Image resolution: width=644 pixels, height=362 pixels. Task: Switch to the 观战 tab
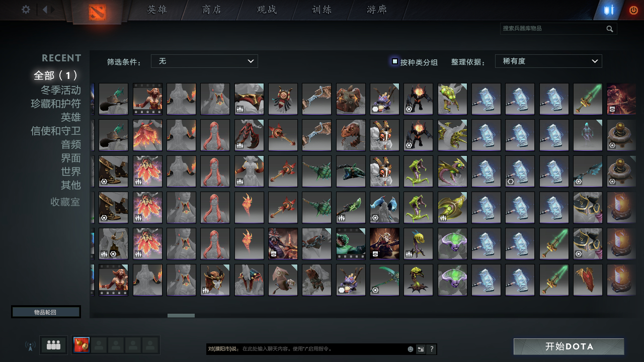point(267,10)
